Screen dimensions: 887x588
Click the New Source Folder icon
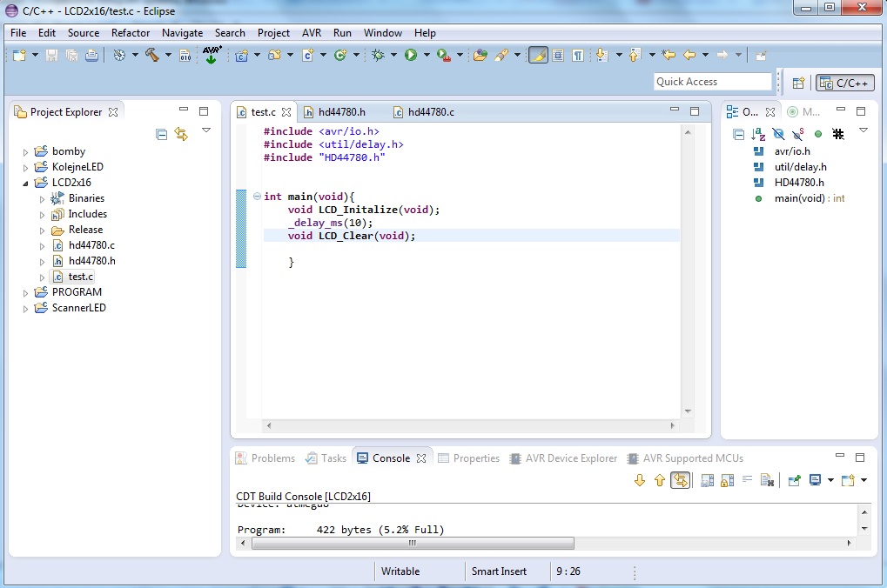point(275,55)
